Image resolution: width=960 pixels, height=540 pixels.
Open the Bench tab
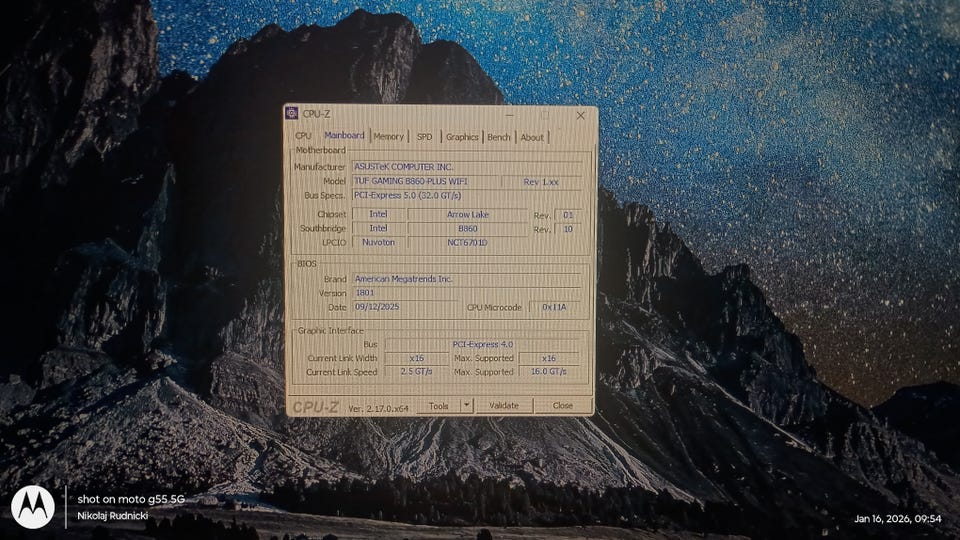click(x=498, y=137)
